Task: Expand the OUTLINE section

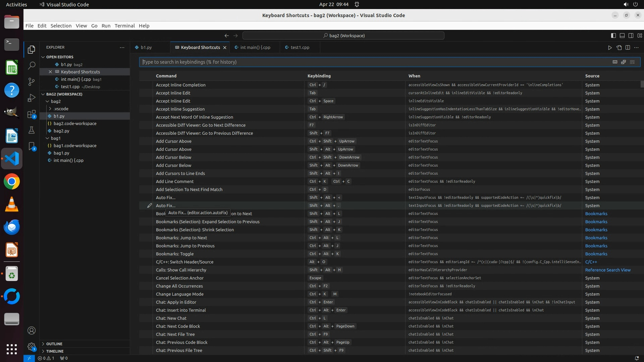Action: [x=54, y=344]
